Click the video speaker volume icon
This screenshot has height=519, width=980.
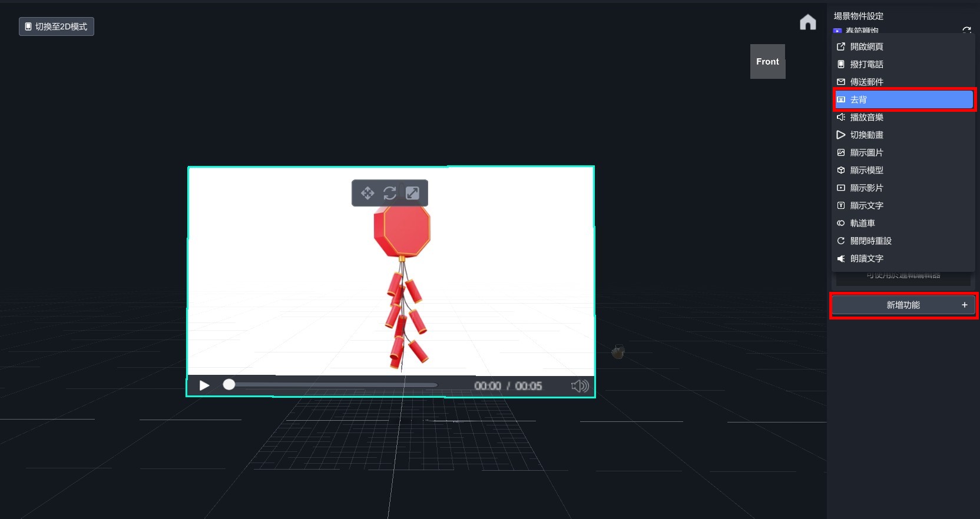[x=580, y=386]
